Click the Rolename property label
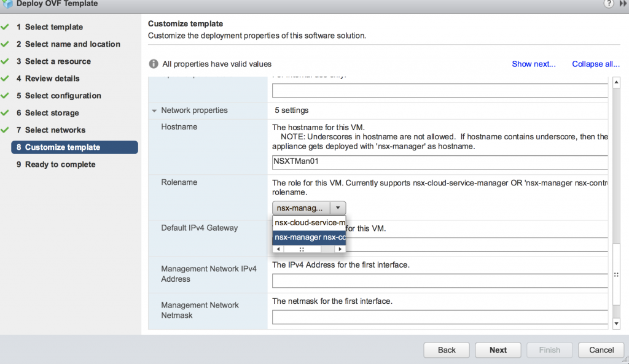629x364 pixels. (x=179, y=182)
